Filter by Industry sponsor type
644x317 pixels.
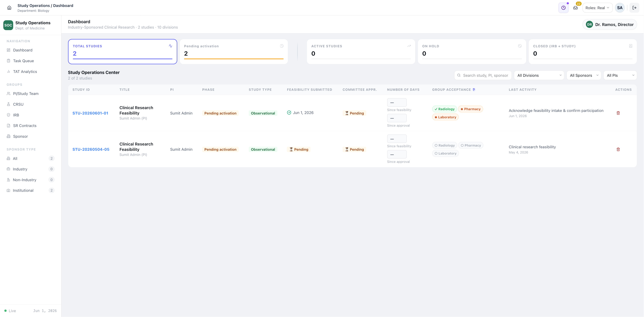31,169
